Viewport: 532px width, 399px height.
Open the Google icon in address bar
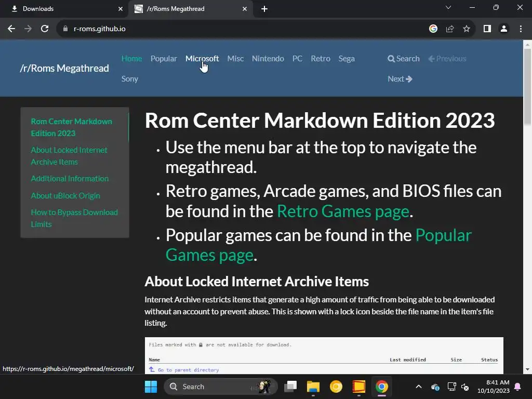(433, 29)
